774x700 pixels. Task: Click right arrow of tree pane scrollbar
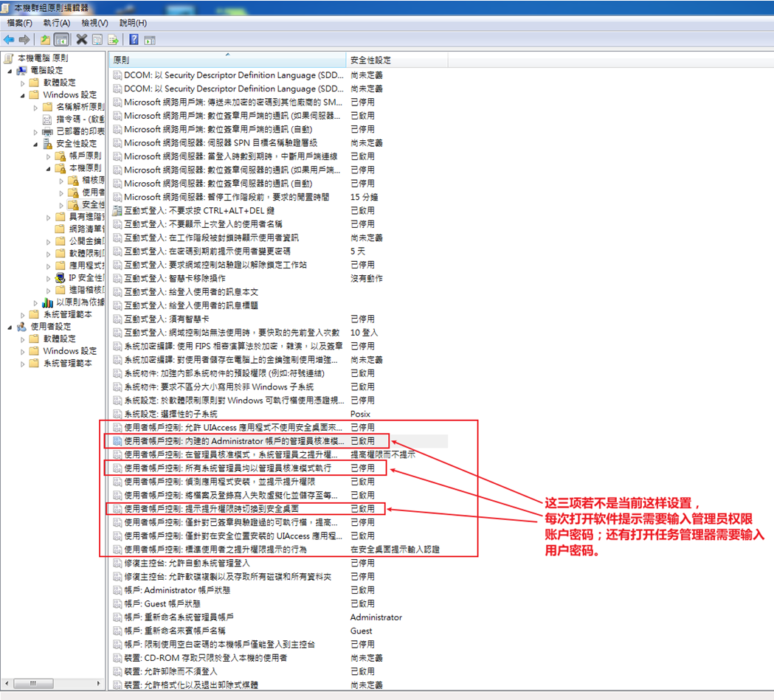point(99,683)
